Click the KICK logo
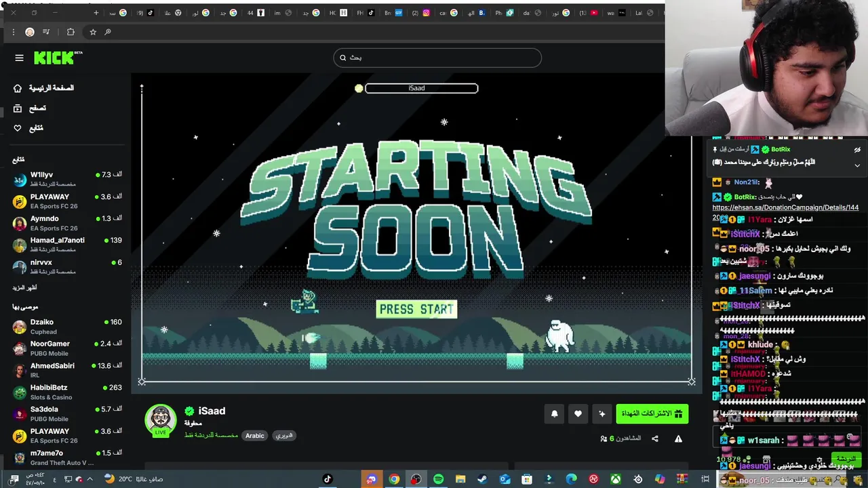Screen dimensions: 868x488 point(58,58)
